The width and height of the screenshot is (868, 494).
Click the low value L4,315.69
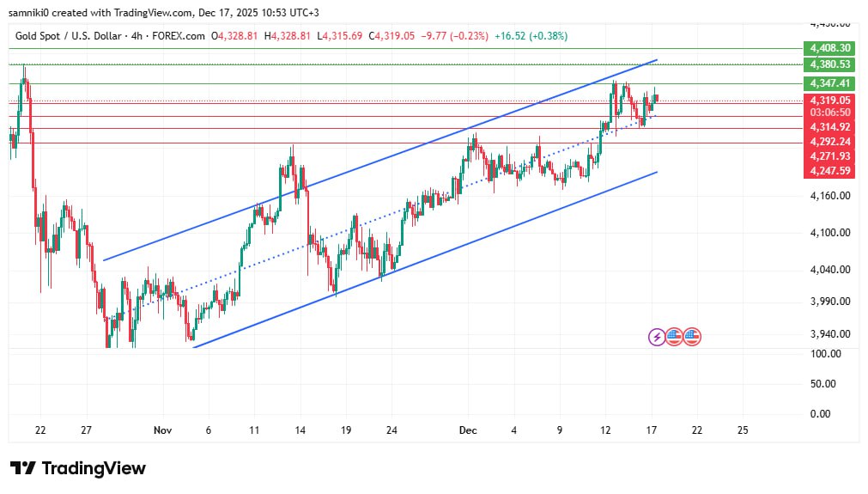pyautogui.click(x=340, y=36)
